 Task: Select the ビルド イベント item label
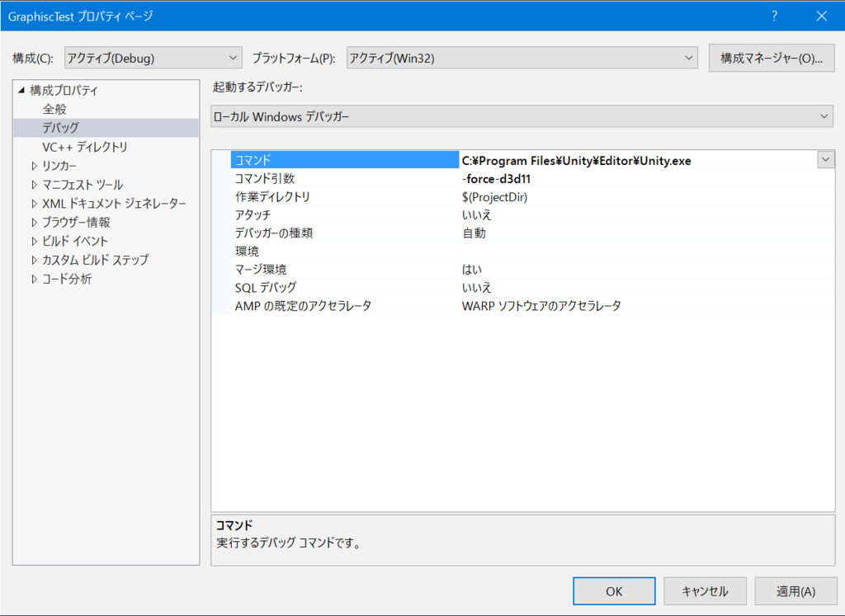point(75,242)
